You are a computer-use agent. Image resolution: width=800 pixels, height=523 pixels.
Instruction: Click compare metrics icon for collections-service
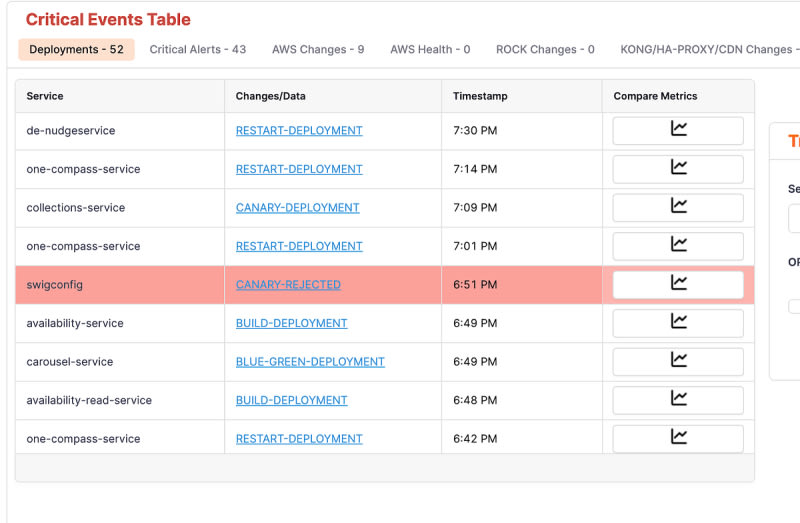(x=678, y=207)
